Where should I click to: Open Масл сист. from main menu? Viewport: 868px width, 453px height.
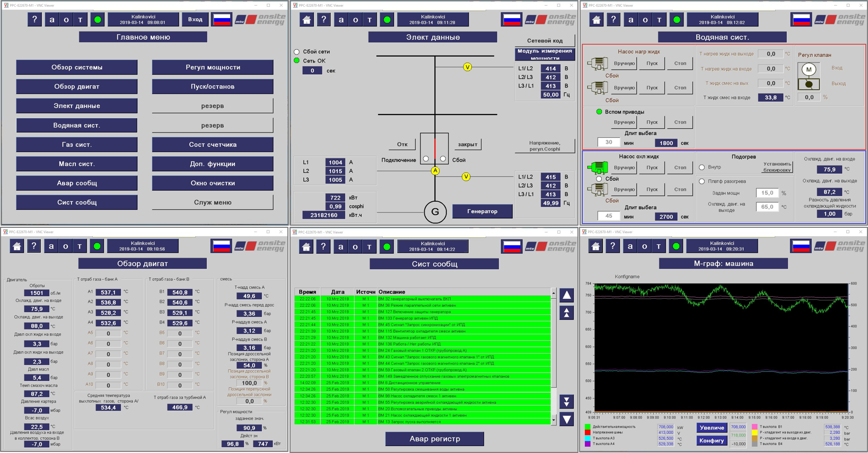click(x=77, y=164)
